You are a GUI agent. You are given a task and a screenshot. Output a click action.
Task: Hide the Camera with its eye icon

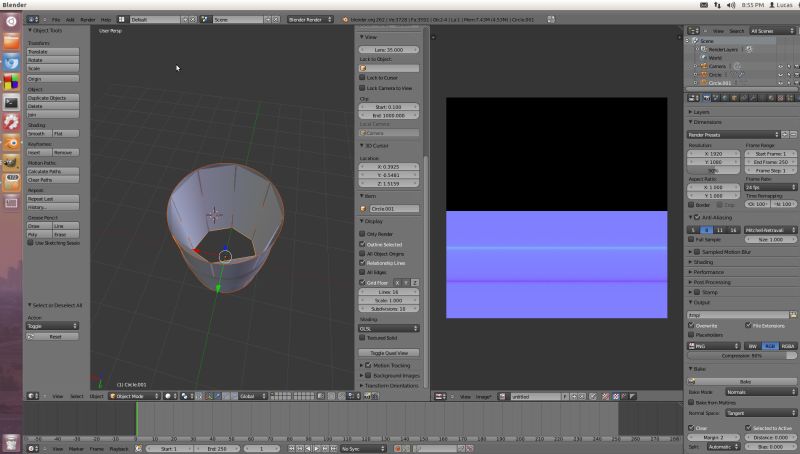780,66
